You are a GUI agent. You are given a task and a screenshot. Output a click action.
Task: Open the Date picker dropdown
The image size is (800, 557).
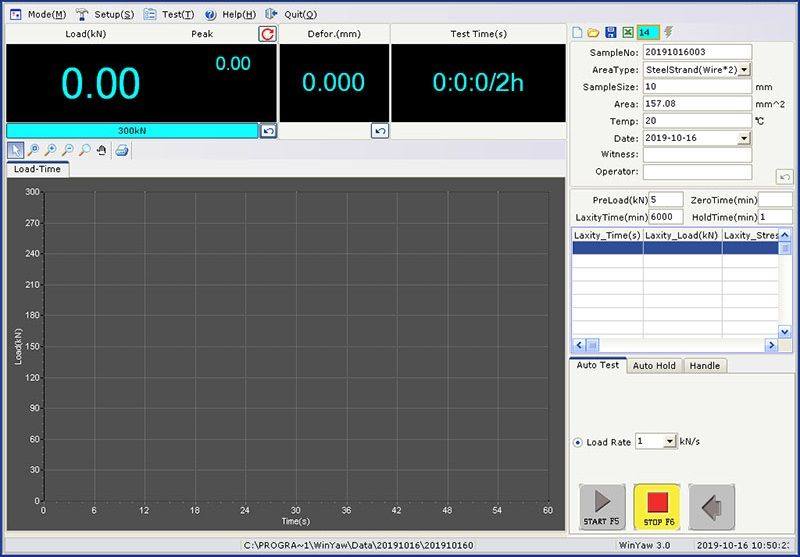tap(744, 138)
